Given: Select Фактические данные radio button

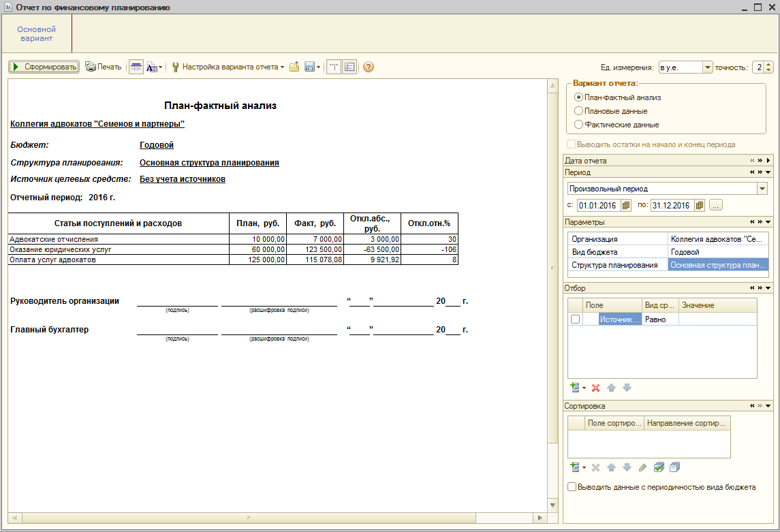Looking at the screenshot, I should (x=578, y=124).
